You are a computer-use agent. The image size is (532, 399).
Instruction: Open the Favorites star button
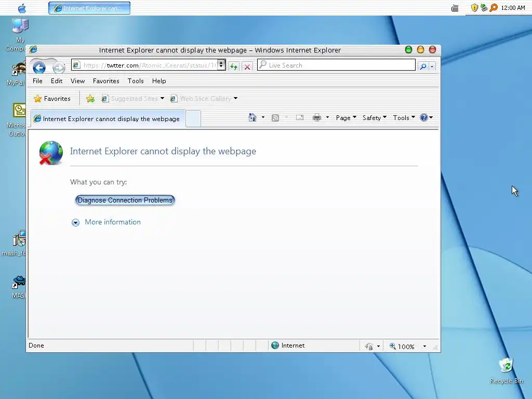click(52, 99)
